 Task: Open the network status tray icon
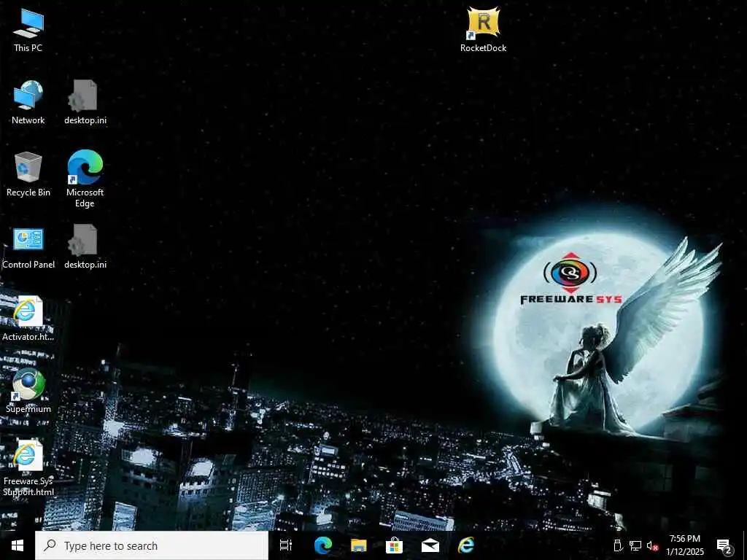pyautogui.click(x=635, y=545)
